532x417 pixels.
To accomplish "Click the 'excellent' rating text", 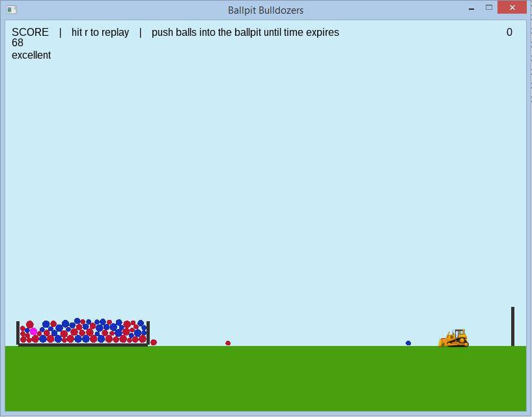I will point(31,55).
